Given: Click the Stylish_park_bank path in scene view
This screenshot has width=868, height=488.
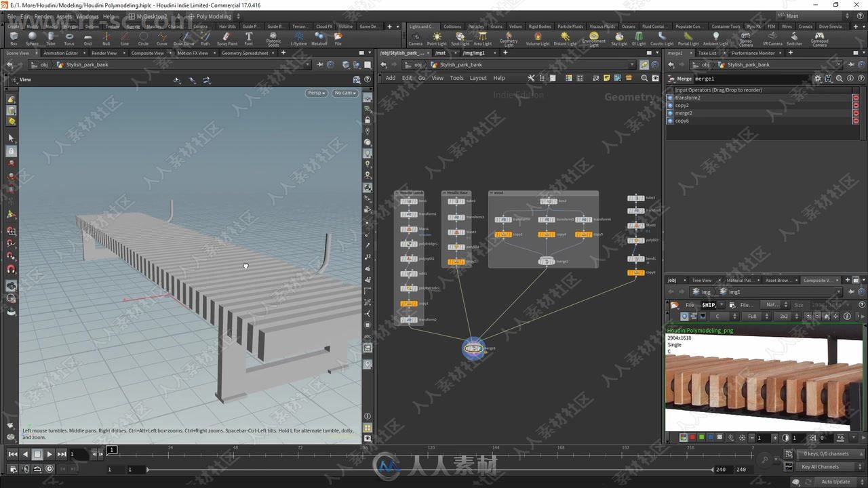Looking at the screenshot, I should (87, 65).
